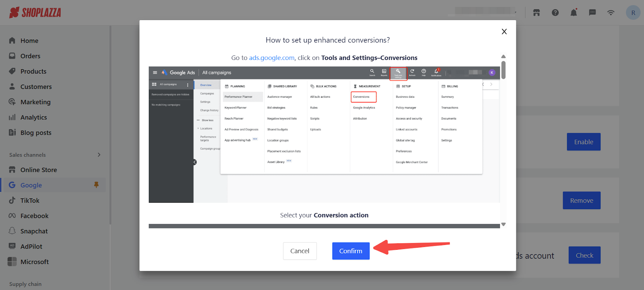Click the Orders inbox icon
644x290 pixels.
pos(12,56)
